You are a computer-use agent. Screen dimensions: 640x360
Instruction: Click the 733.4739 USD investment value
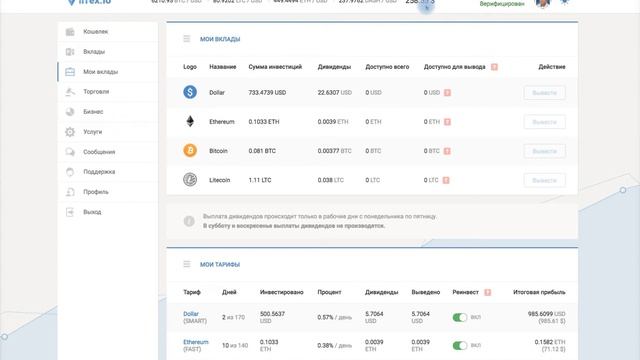tap(267, 93)
